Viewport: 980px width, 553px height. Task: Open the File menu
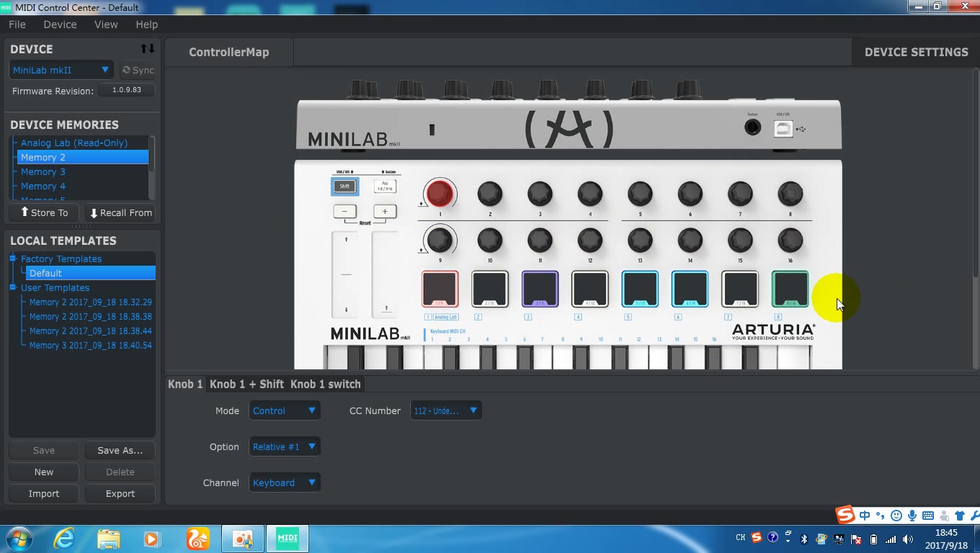tap(17, 24)
